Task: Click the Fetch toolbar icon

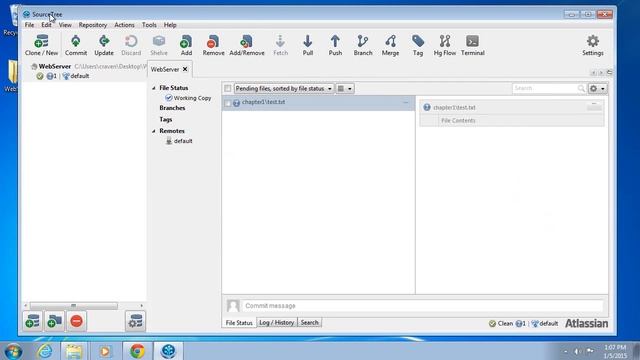Action: (280, 45)
